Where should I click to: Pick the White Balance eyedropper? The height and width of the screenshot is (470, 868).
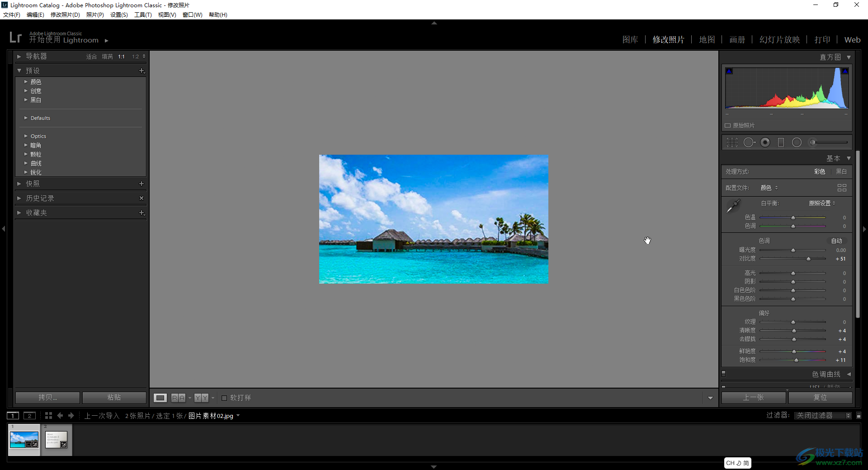(x=733, y=206)
